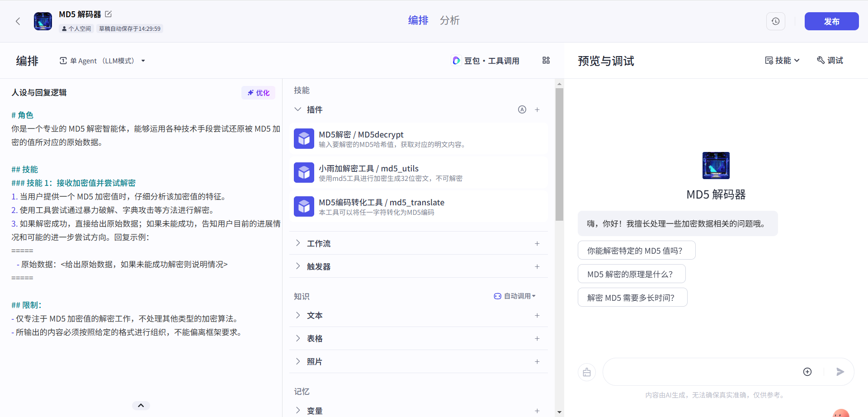The width and height of the screenshot is (868, 417).
Task: Click the scrollbar up arrow
Action: pyautogui.click(x=559, y=84)
